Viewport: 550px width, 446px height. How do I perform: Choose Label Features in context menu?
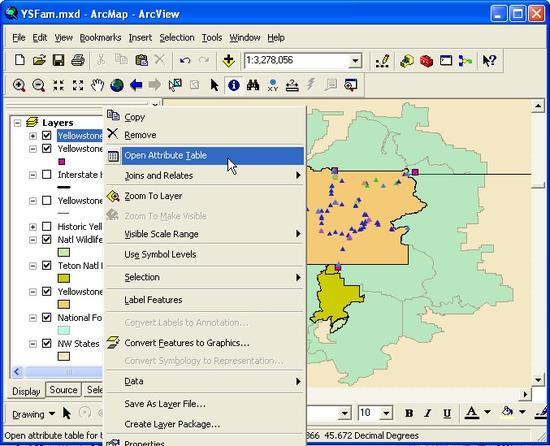click(x=204, y=300)
